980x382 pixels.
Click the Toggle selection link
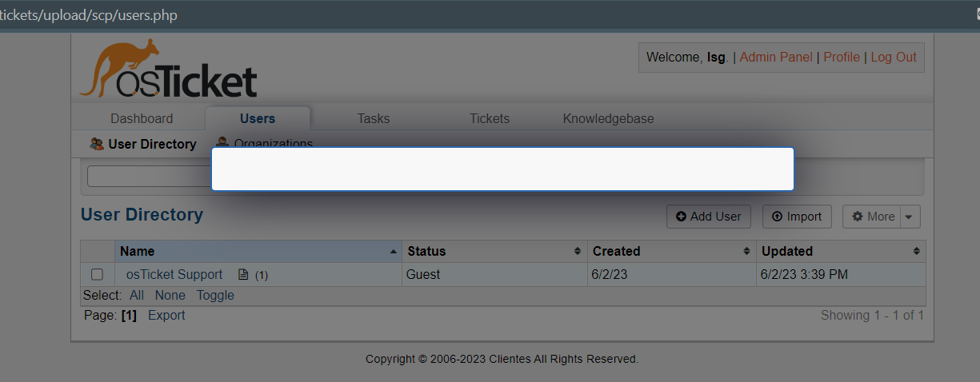[x=216, y=296]
